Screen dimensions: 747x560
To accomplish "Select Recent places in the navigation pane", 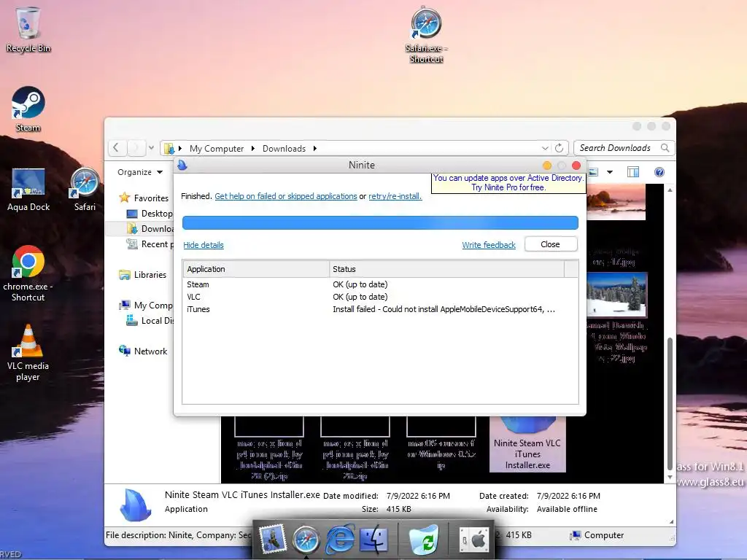I will [x=150, y=244].
